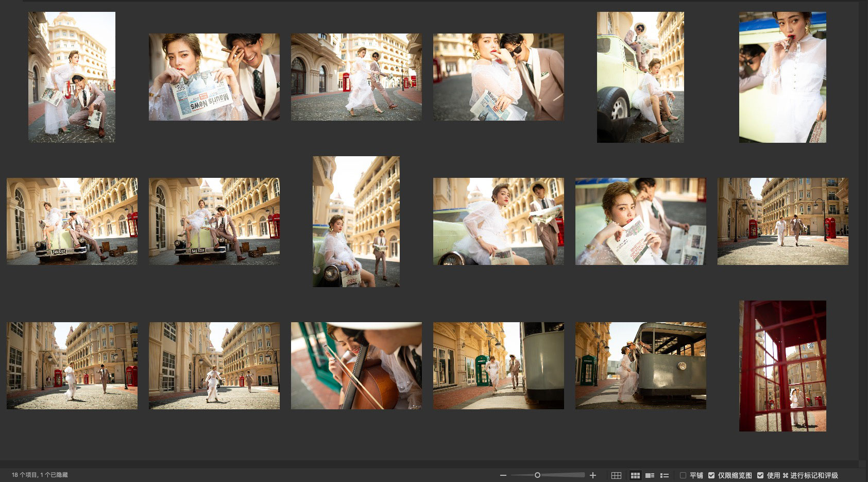Click the plus icon to enlarge thumbnails

593,475
